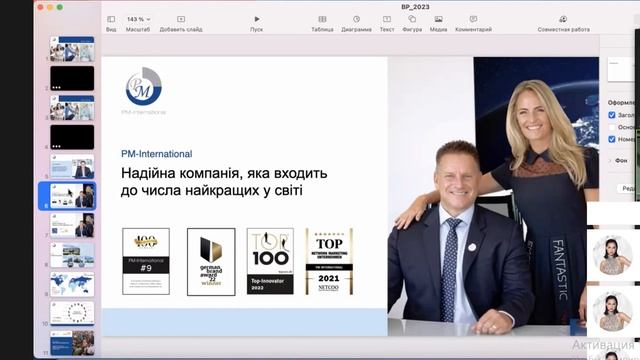Select slide 5 thumbnail in navigator
640x360 pixels.
coord(72,167)
